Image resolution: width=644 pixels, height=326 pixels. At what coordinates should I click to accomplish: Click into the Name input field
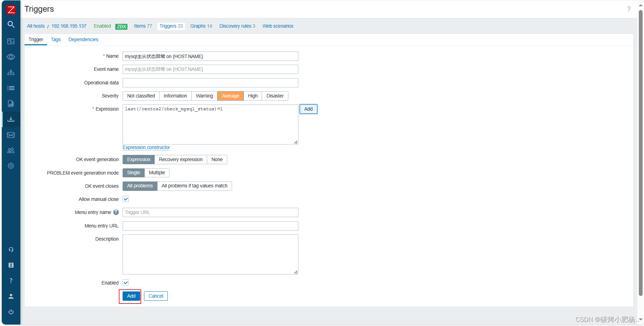pos(210,56)
